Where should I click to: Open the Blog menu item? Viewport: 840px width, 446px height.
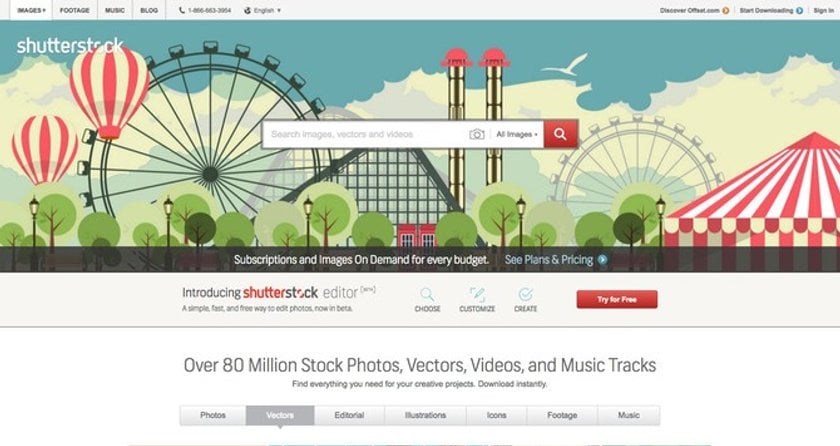point(149,10)
